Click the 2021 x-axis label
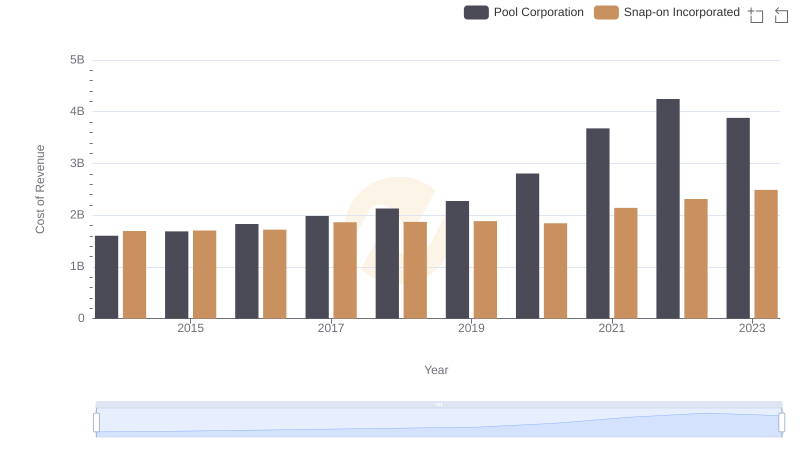Screen dimensions: 800x461 click(x=612, y=328)
